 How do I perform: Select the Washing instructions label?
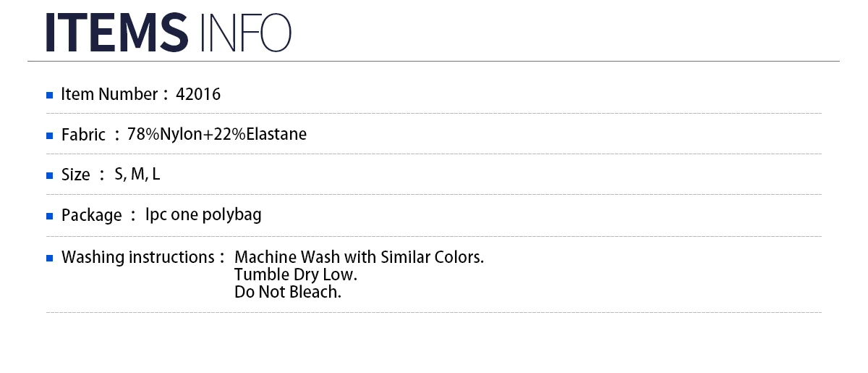coord(137,257)
